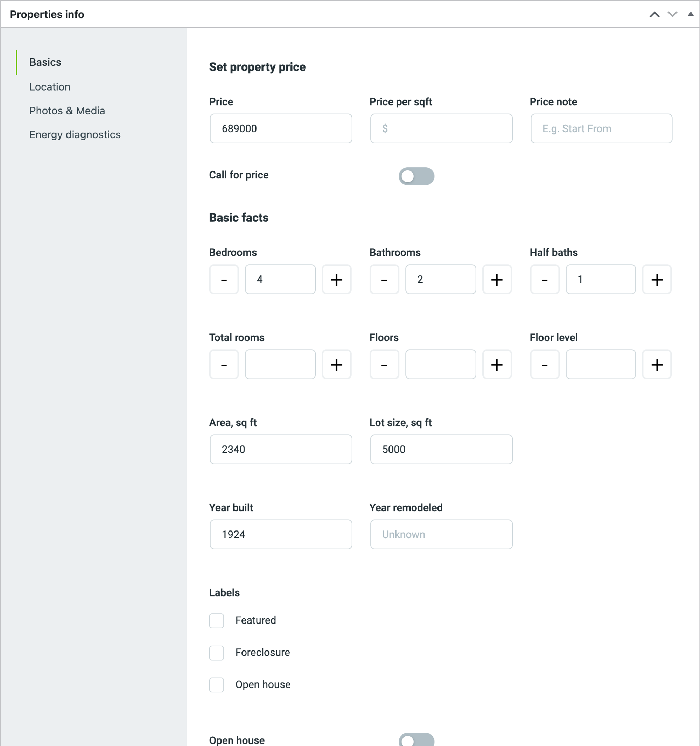
Task: Edit the Bathrooms number field
Action: click(x=441, y=279)
